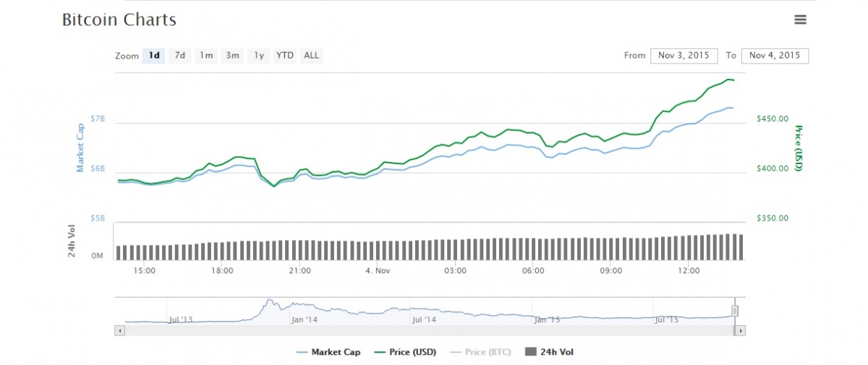Image resolution: width=868 pixels, height=365 pixels.
Task: Click the $450.00 price axis label
Action: 773,119
